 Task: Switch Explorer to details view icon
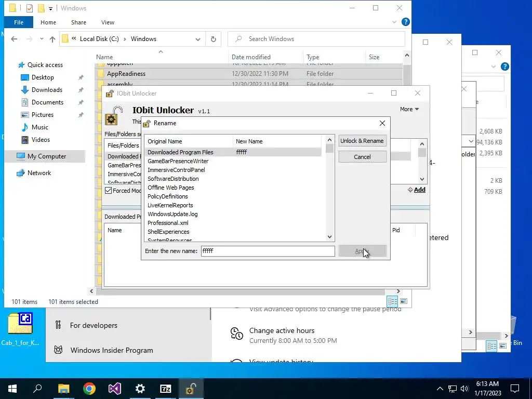pos(392,301)
